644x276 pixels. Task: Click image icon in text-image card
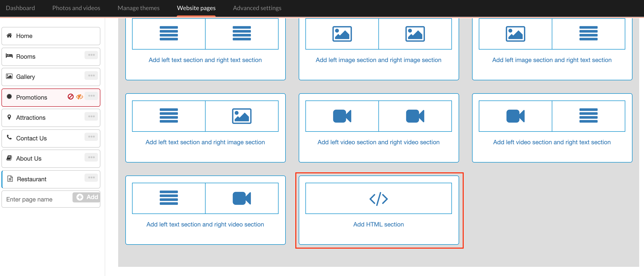(242, 116)
